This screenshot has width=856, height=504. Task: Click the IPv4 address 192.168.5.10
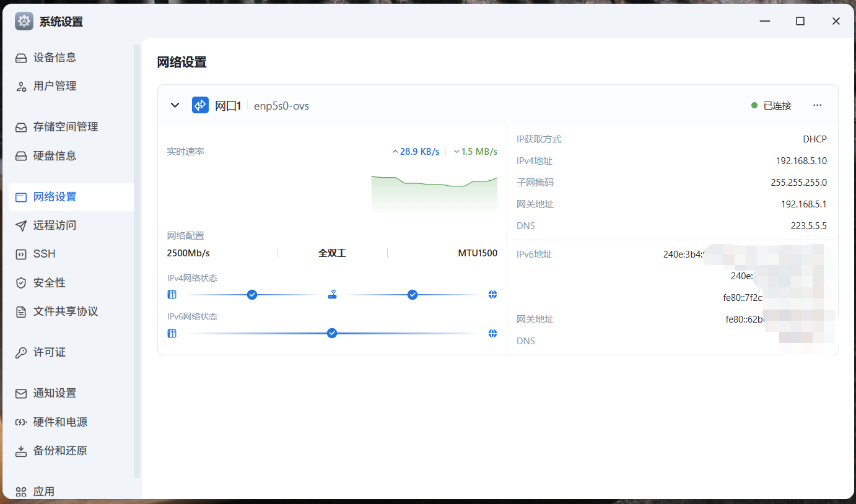coord(801,161)
